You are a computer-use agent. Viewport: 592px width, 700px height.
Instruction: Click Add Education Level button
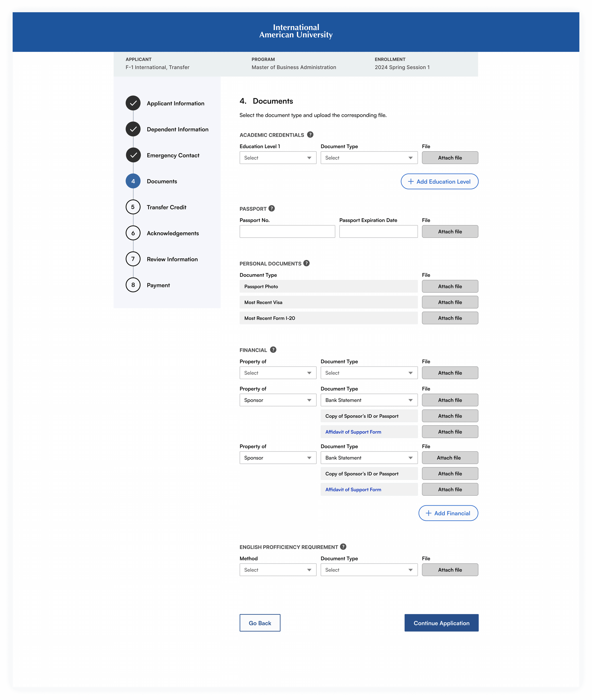pyautogui.click(x=439, y=181)
